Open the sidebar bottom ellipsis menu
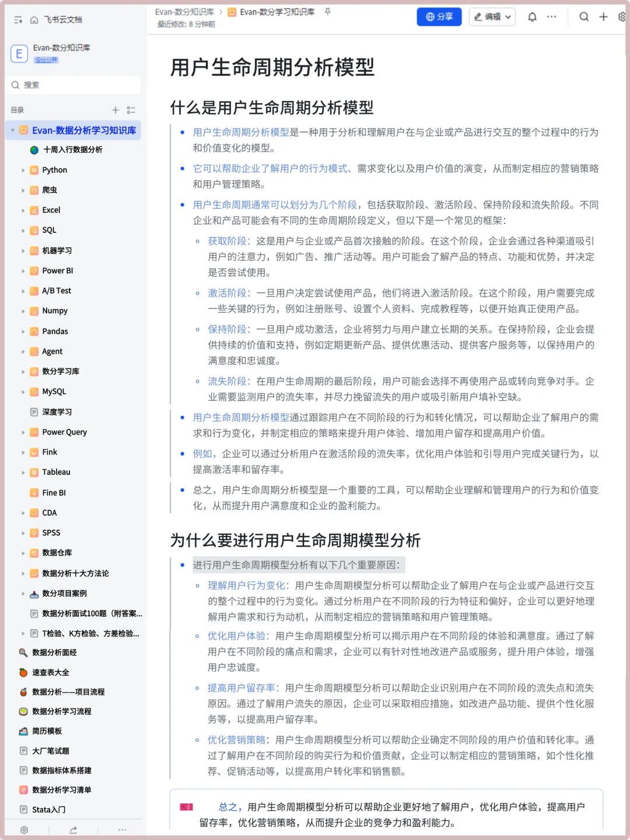 point(122,829)
